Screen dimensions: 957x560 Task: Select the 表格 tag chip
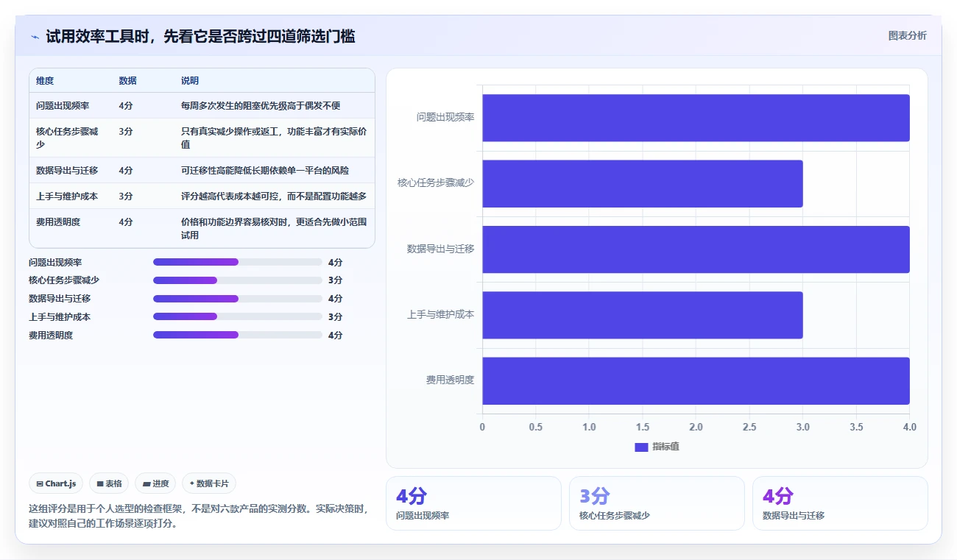(108, 483)
